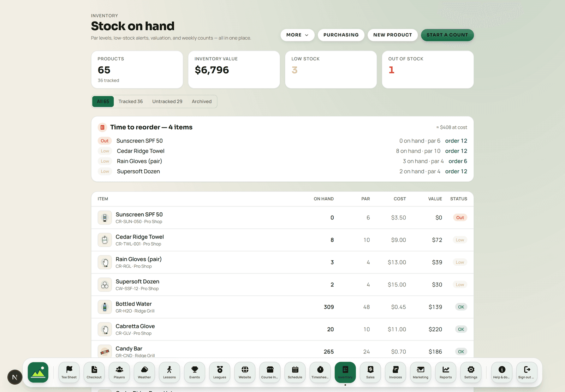The height and width of the screenshot is (392, 565).
Task: Open the Website globe icon
Action: pyautogui.click(x=245, y=372)
